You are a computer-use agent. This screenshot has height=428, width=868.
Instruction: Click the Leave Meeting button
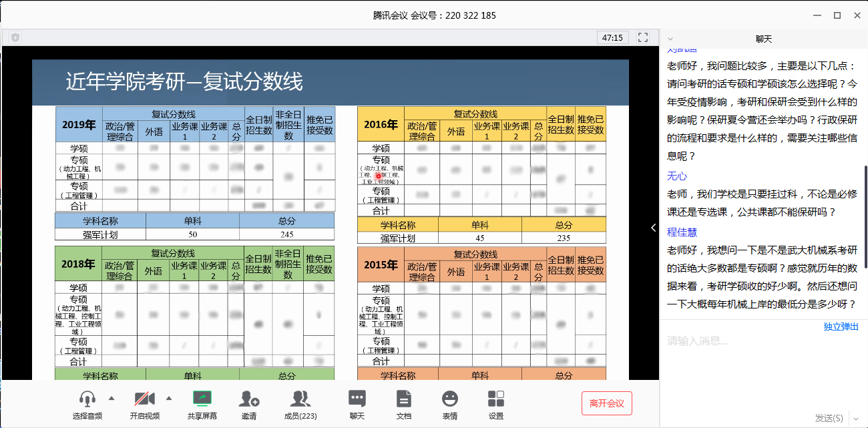(606, 403)
